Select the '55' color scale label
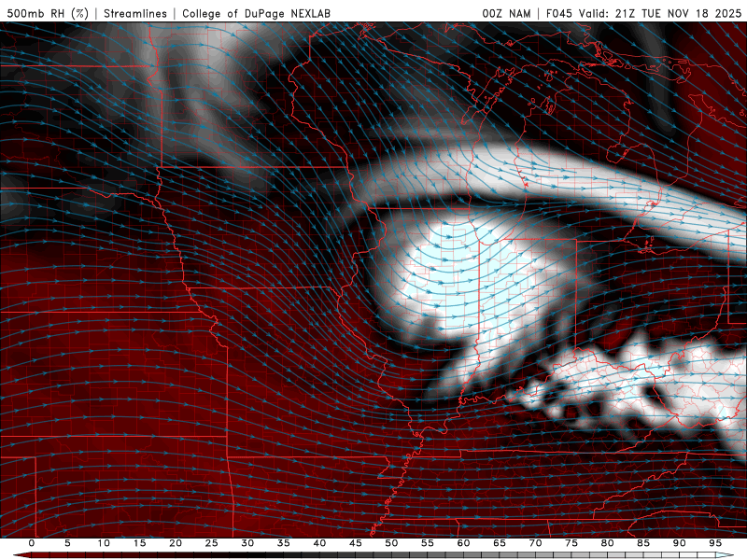This screenshot has height=560, width=747. 428,543
